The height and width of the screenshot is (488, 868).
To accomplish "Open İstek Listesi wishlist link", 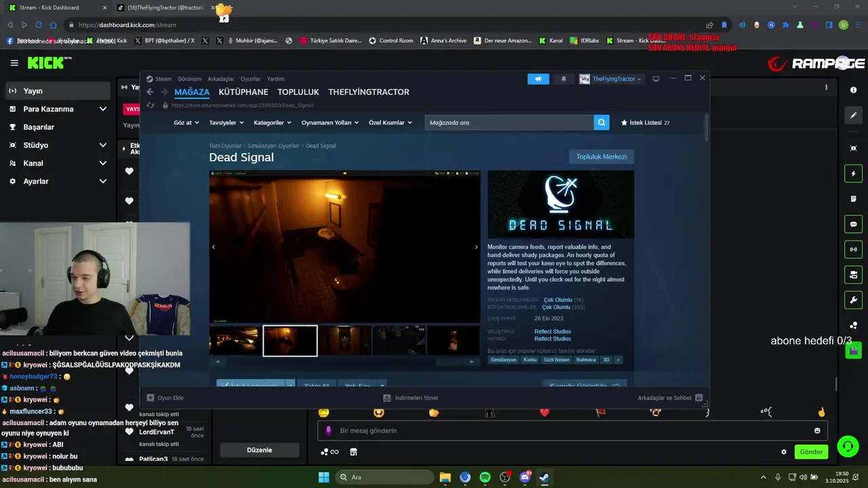I will (646, 123).
